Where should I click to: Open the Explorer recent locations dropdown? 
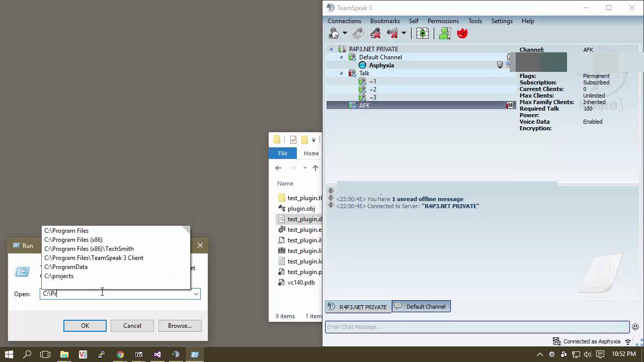tap(305, 168)
